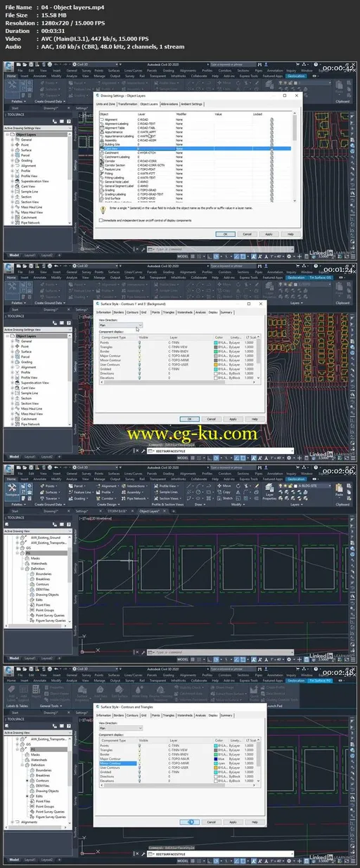
Task: Click OK in the Drawing Settings dialog
Action: [x=225, y=233]
